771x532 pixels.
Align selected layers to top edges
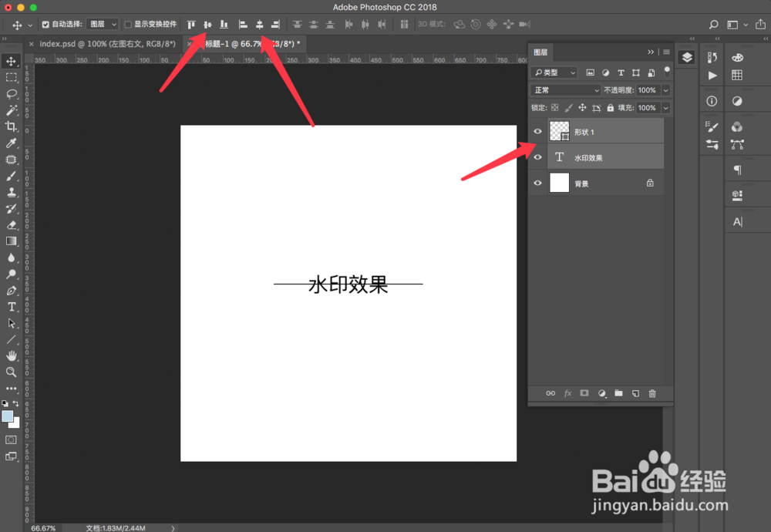(191, 24)
